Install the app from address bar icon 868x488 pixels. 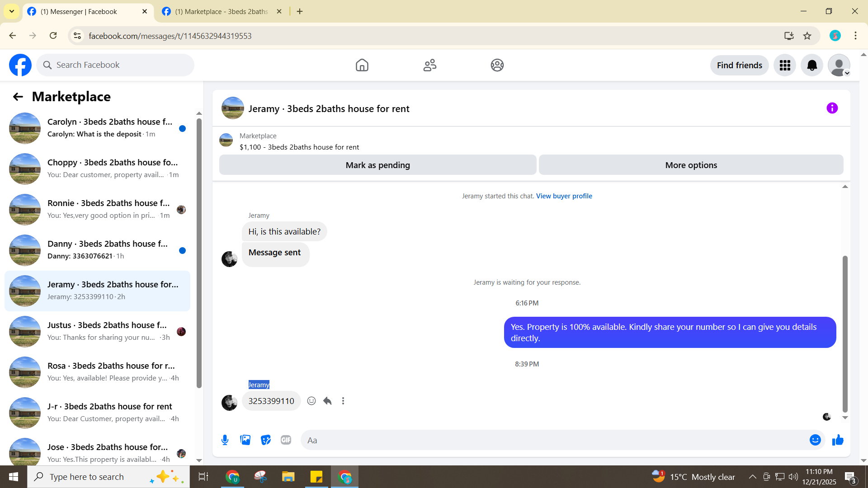point(789,36)
